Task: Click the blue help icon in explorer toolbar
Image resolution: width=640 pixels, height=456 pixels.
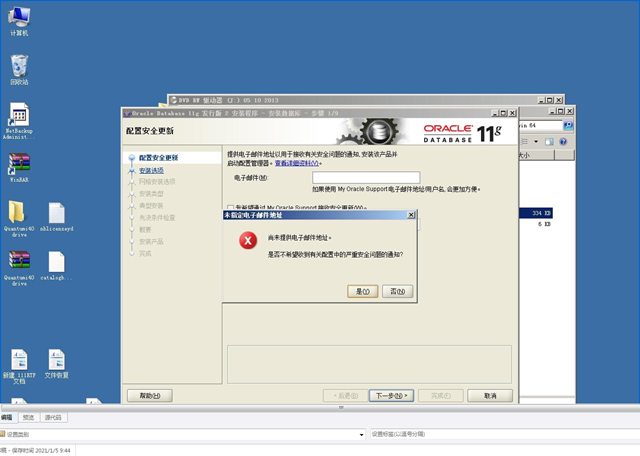Action: tap(563, 142)
